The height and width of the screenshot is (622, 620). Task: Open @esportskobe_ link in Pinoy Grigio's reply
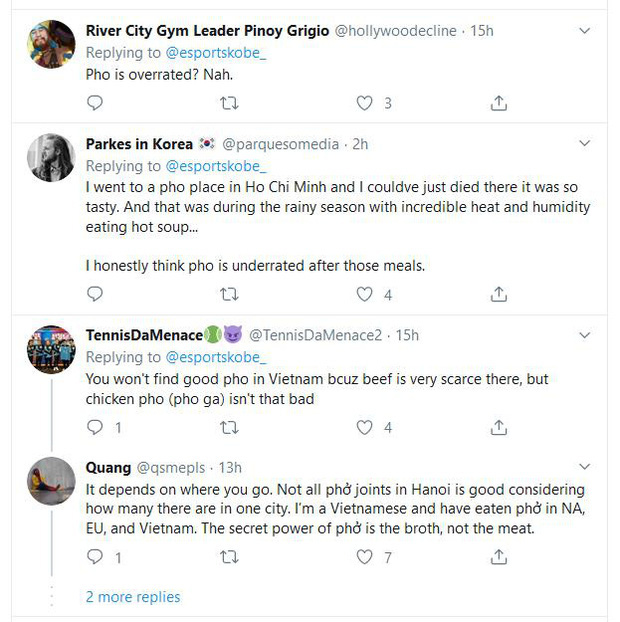(x=216, y=53)
